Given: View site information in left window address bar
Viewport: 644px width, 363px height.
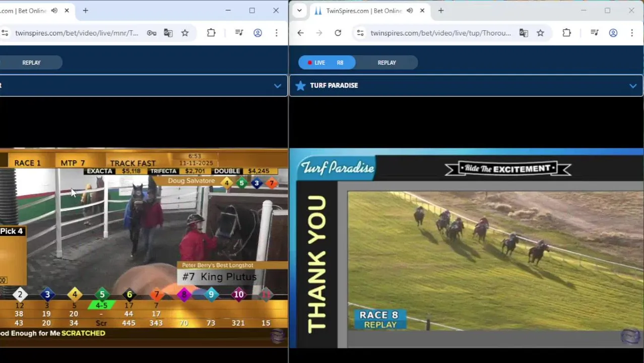Looking at the screenshot, I should (x=5, y=33).
